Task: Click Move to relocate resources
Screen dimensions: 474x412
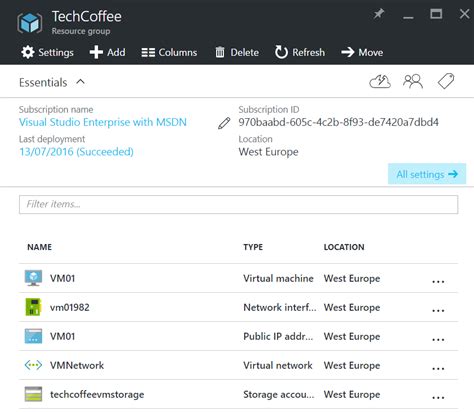Action: coord(362,52)
